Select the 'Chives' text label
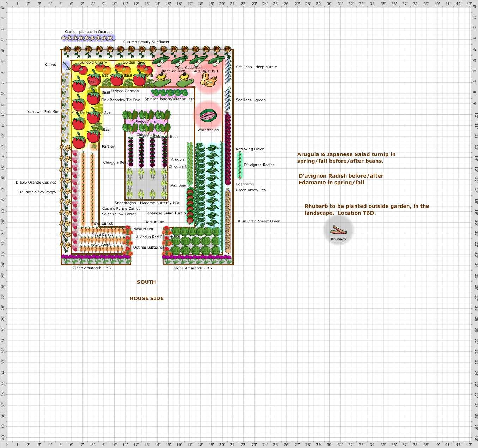This screenshot has width=478, height=448. click(x=51, y=64)
